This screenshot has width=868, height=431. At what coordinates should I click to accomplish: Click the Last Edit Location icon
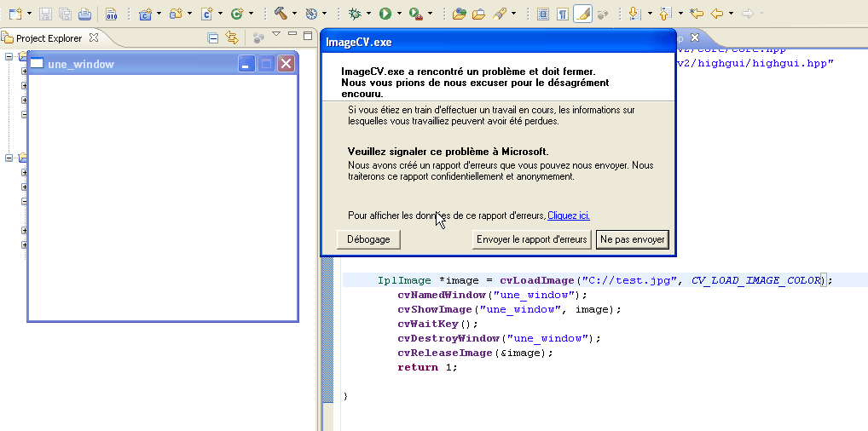coord(697,14)
